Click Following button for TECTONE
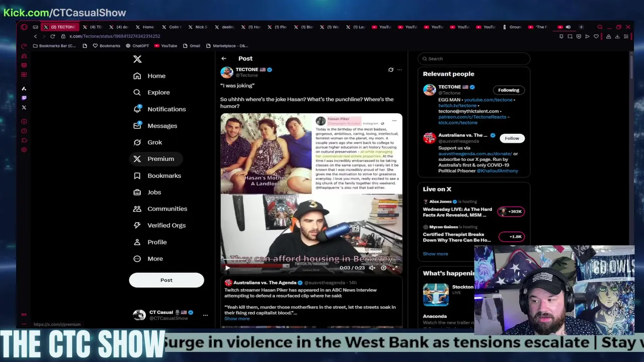Image resolution: width=644 pixels, height=362 pixels. click(x=509, y=90)
